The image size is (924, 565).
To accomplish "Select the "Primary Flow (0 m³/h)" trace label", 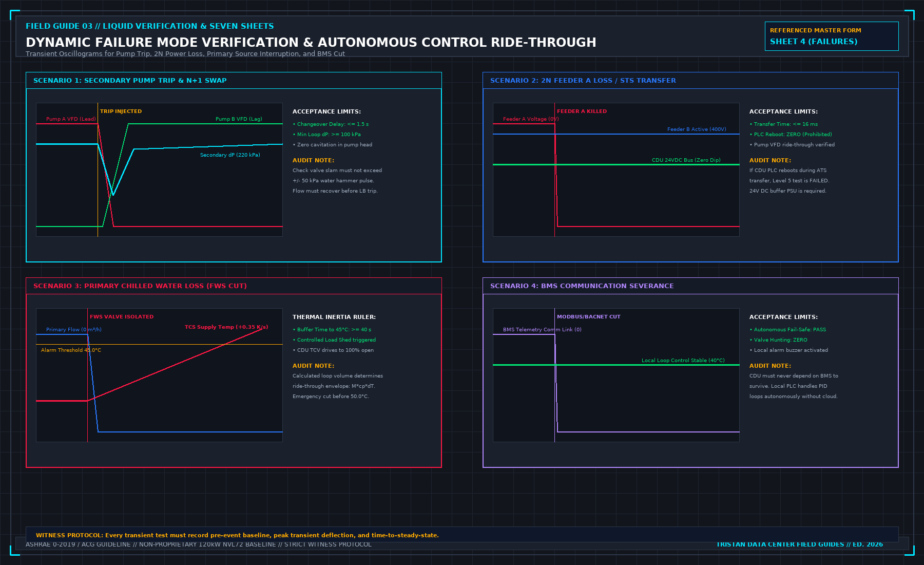I will click(74, 330).
